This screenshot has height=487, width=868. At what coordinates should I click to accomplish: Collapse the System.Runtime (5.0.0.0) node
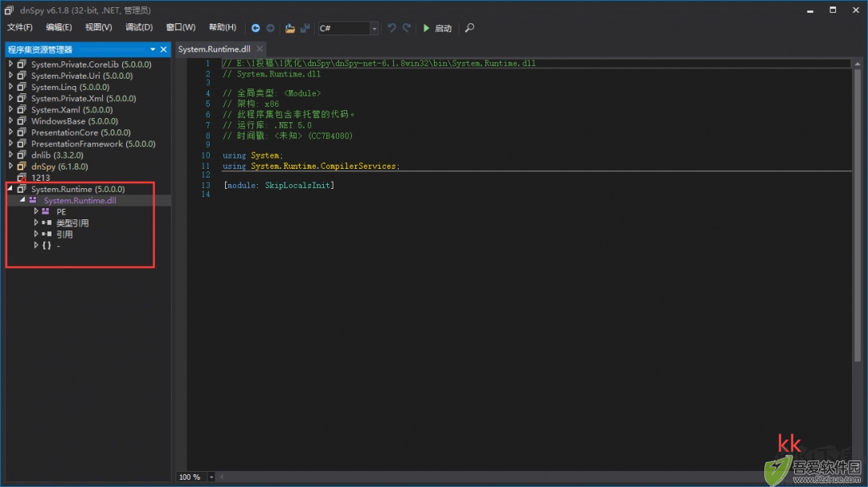point(10,189)
